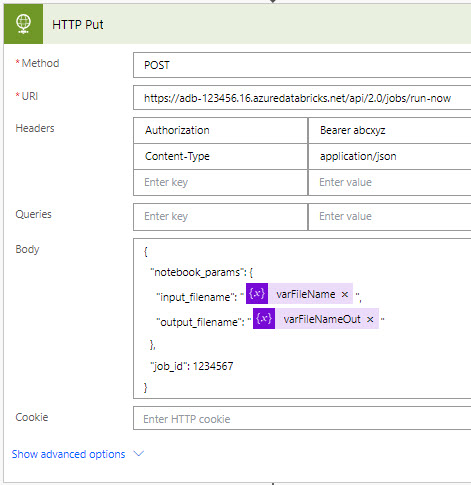Click the Enter HTTP cookie field
This screenshot has width=471, height=485.
(302, 418)
